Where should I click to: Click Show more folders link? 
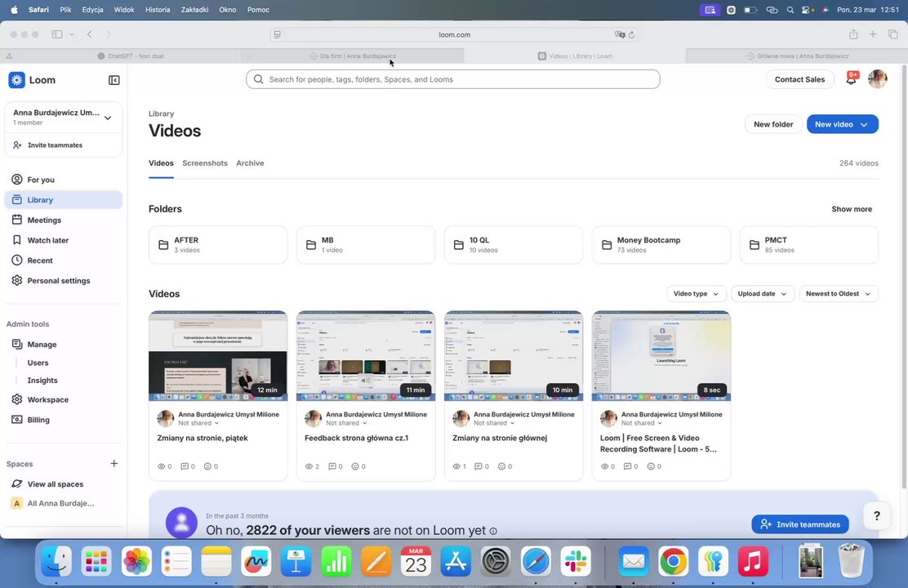click(852, 209)
